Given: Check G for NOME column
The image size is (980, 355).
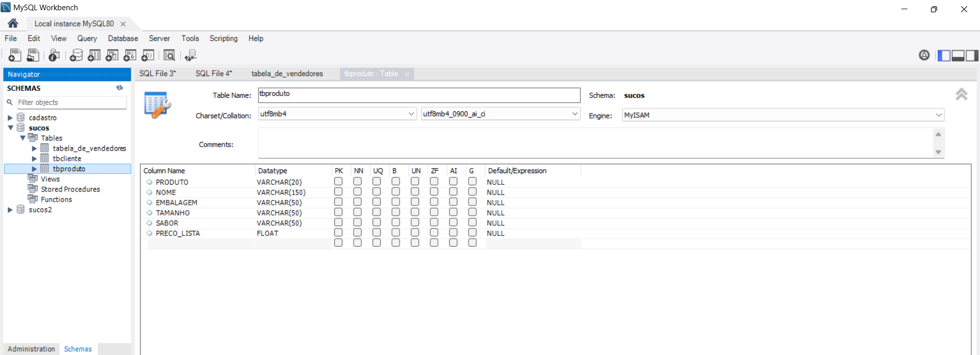Looking at the screenshot, I should pos(473,192).
